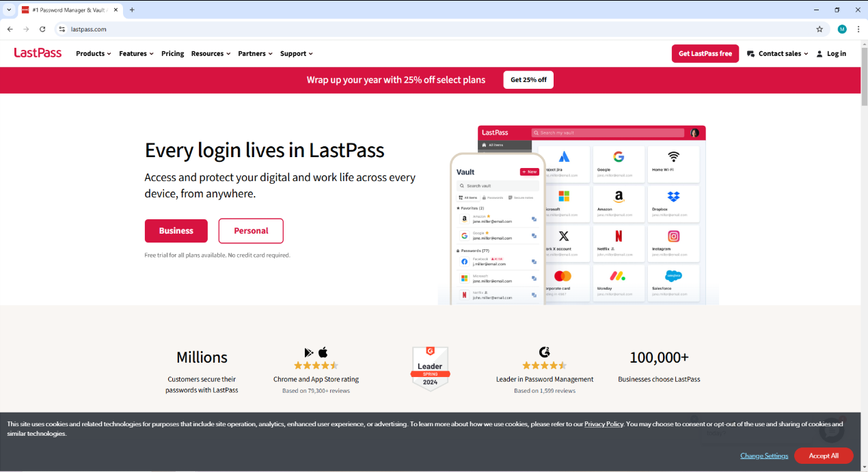Expand the Products menu
The height and width of the screenshot is (472, 868).
[x=93, y=53]
